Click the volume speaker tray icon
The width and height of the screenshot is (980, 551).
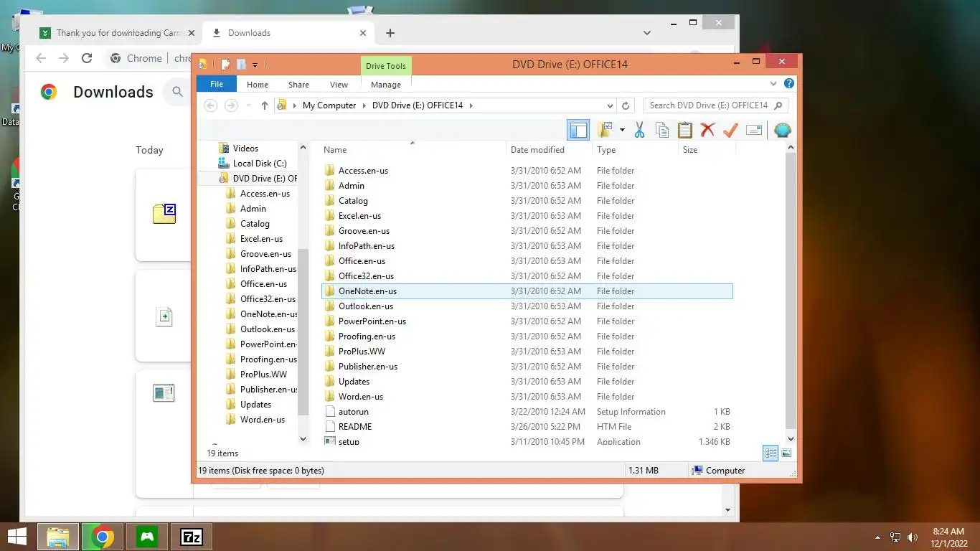pos(912,537)
